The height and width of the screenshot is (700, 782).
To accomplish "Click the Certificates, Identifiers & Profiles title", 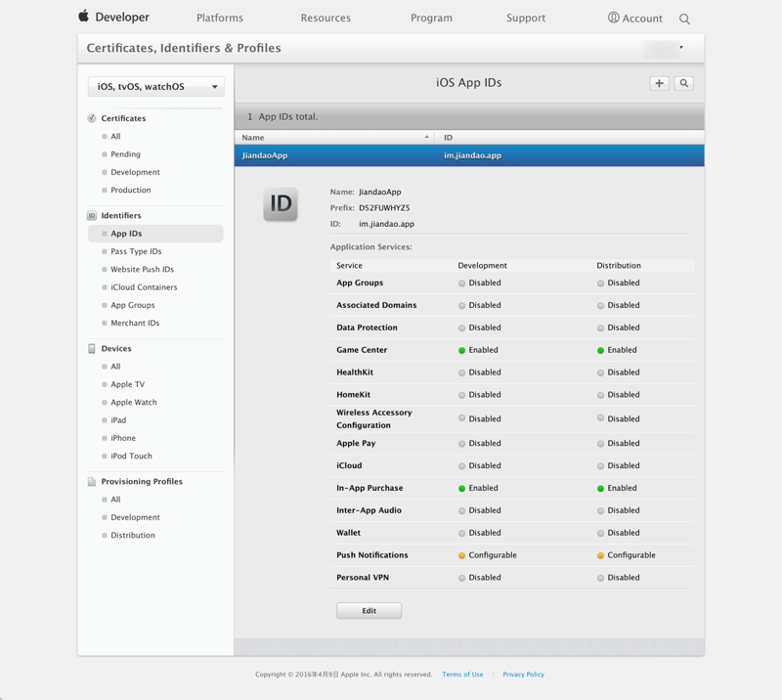I will (x=184, y=48).
